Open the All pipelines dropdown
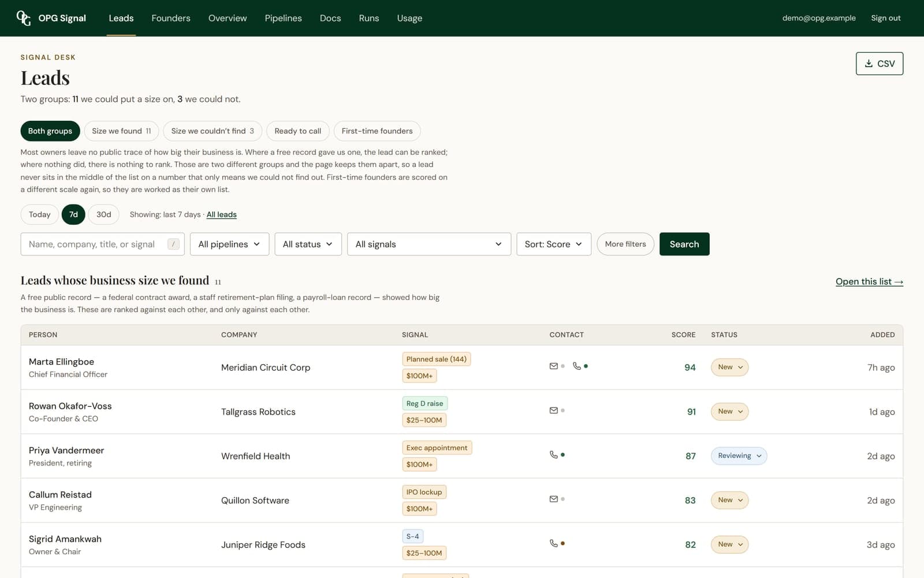Image resolution: width=924 pixels, height=578 pixels. click(229, 244)
